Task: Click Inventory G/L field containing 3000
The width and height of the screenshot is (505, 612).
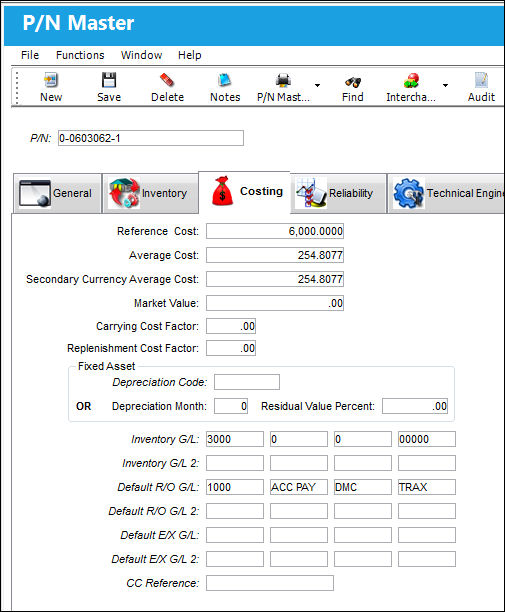Action: coord(235,439)
